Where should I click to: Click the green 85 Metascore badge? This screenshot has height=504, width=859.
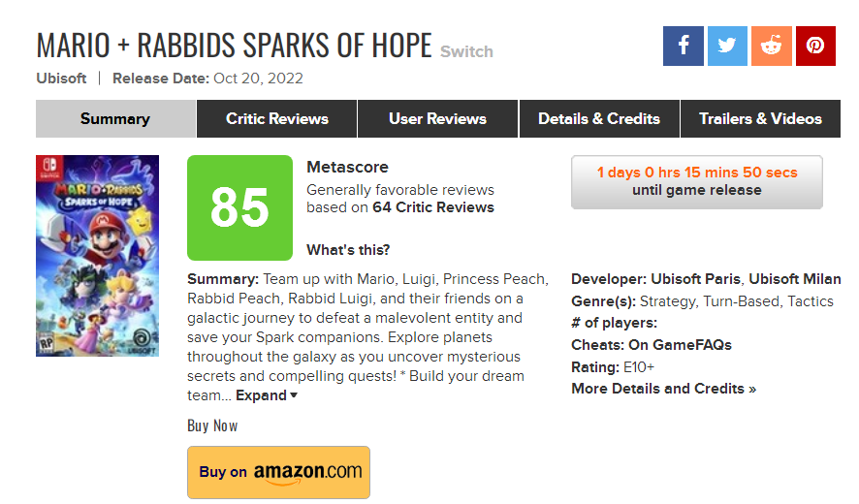pos(239,207)
